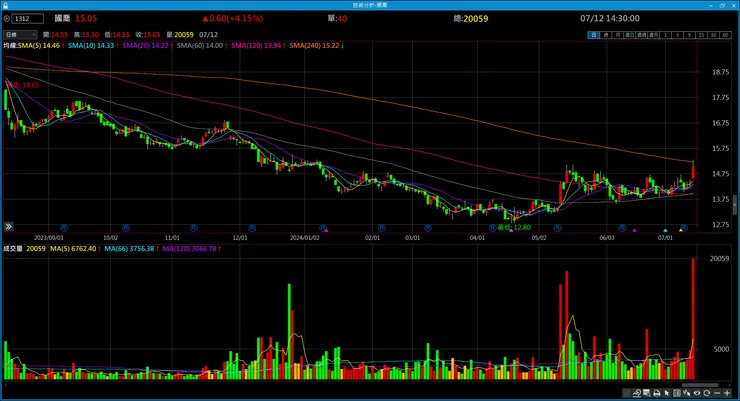Switch to the 30-minute chart button
The height and width of the screenshot is (401, 740).
click(713, 35)
